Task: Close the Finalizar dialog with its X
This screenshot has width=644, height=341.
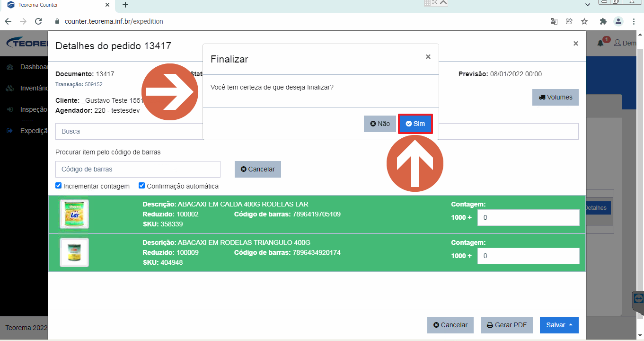Action: [x=428, y=57]
